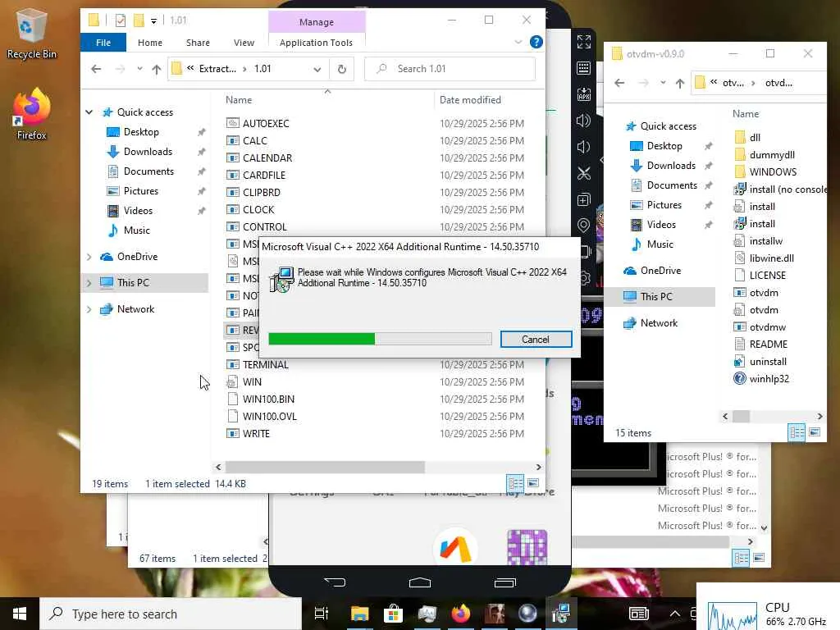This screenshot has width=840, height=630.
Task: Go up one level in otvdm window
Action: [680, 83]
